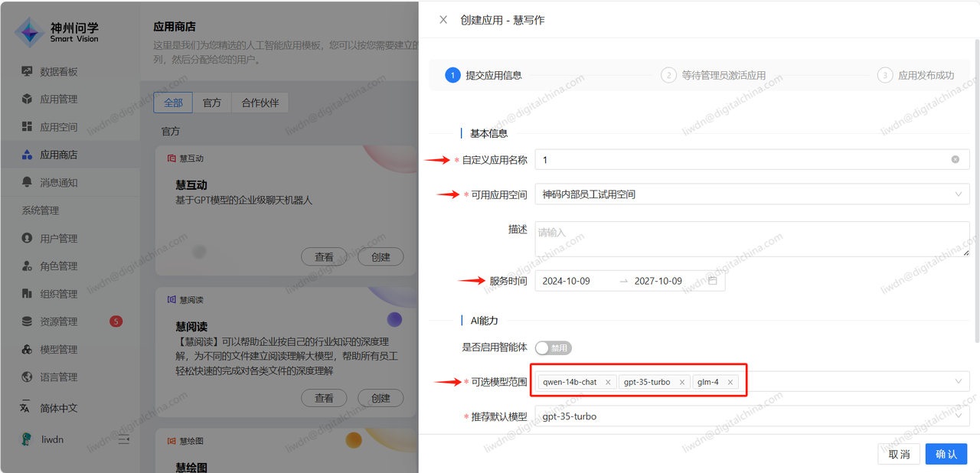Toggle the 是否启用智能体 switch
This screenshot has width=980, height=473.
click(554, 347)
